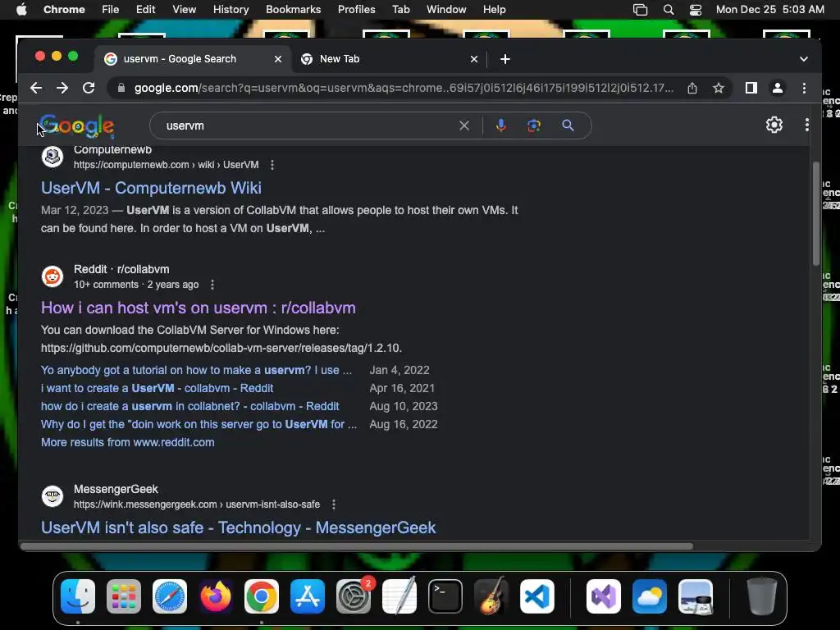Open Trash from the Dock

point(762,596)
